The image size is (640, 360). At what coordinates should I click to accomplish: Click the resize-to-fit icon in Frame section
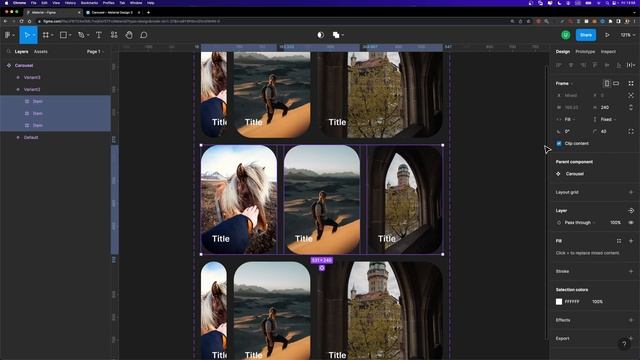631,83
